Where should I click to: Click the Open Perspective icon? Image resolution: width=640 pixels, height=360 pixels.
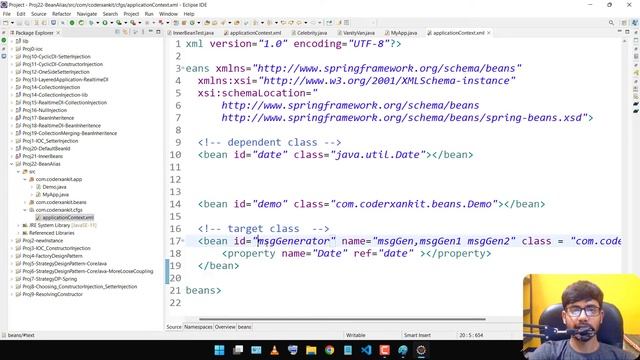pos(624,23)
